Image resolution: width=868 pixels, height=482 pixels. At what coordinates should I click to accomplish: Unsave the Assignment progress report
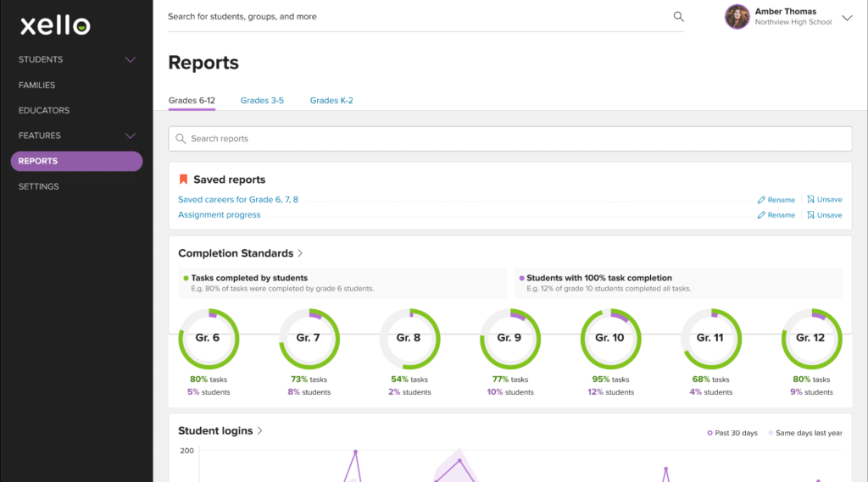coord(829,215)
